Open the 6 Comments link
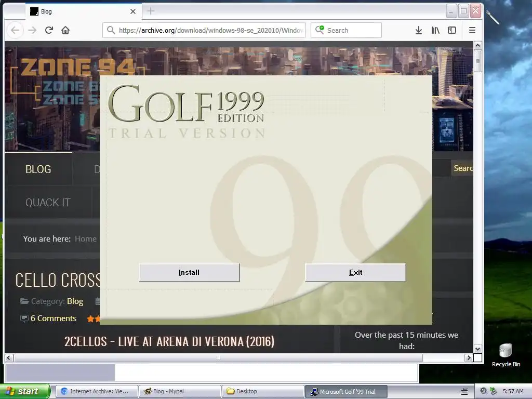 coord(54,318)
